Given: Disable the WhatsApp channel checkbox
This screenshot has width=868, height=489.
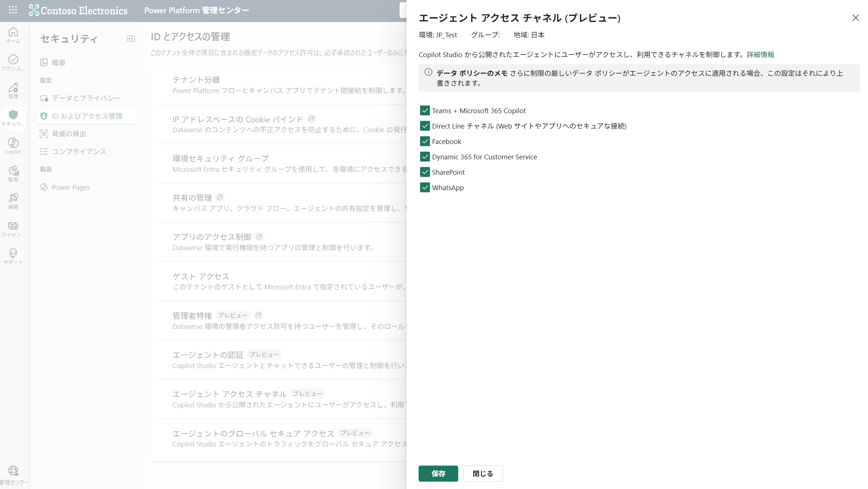Looking at the screenshot, I should pos(425,187).
